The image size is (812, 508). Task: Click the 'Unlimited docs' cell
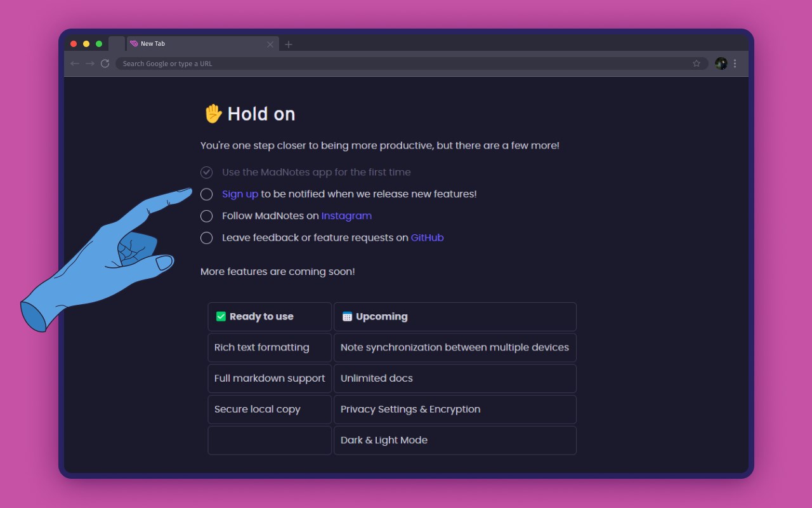coord(455,378)
